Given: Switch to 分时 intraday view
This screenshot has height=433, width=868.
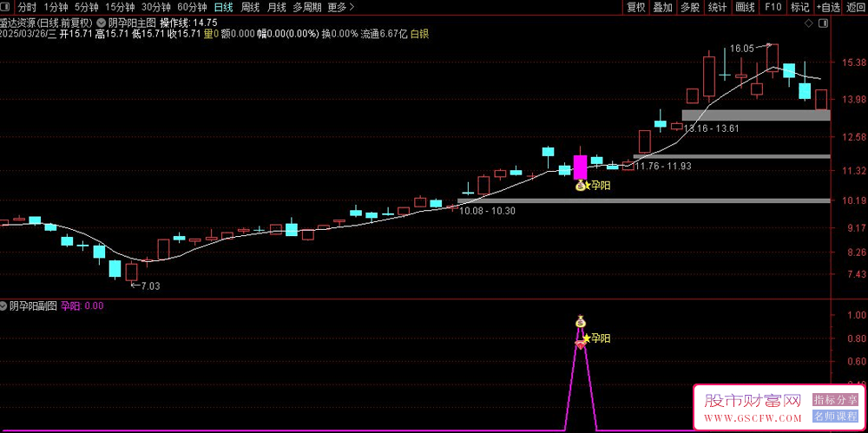Looking at the screenshot, I should tap(27, 7).
